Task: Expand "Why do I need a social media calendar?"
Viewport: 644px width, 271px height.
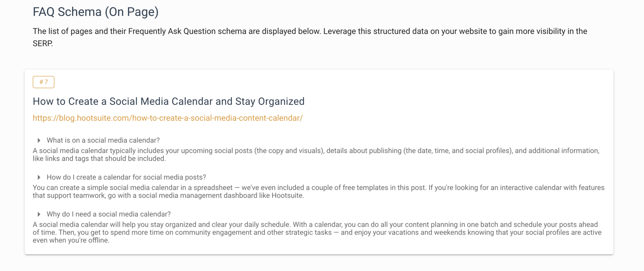Action: coord(109,214)
